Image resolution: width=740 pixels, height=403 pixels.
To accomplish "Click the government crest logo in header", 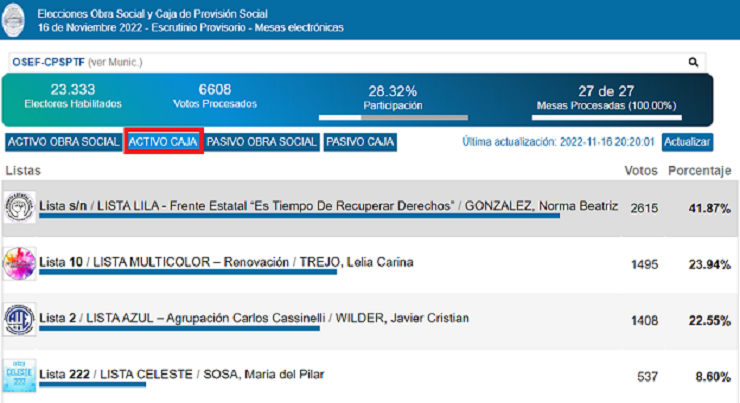I will 17,20.
